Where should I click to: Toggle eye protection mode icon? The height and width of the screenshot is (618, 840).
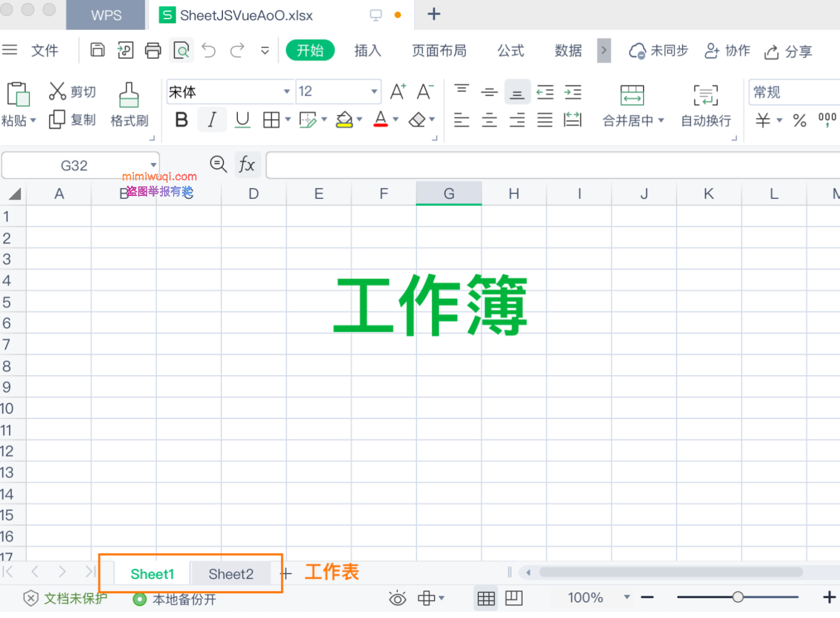[397, 598]
